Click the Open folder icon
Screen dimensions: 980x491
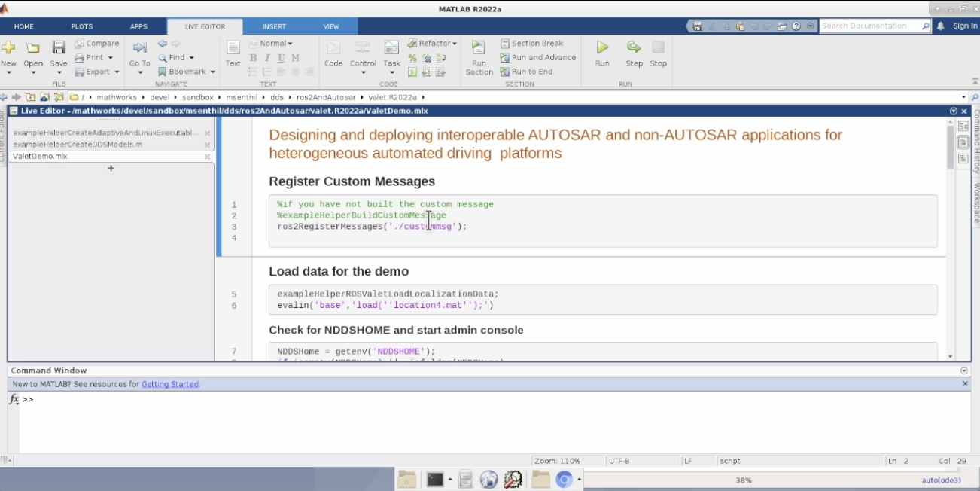(x=33, y=47)
